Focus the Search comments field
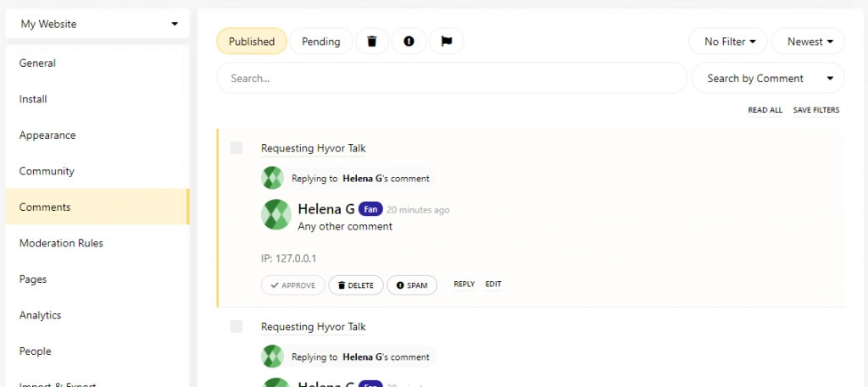868x387 pixels. click(x=452, y=78)
